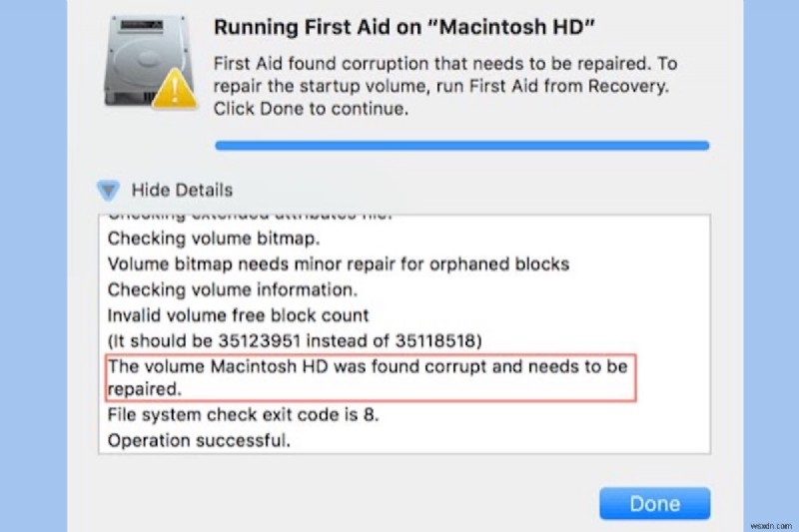Click the "Click Done to continue." sentence

[x=311, y=109]
